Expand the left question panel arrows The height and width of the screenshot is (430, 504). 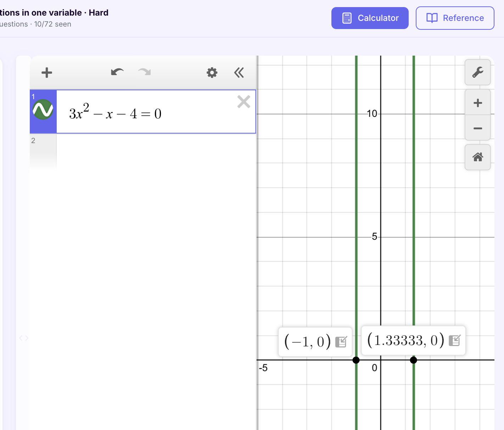tap(23, 338)
